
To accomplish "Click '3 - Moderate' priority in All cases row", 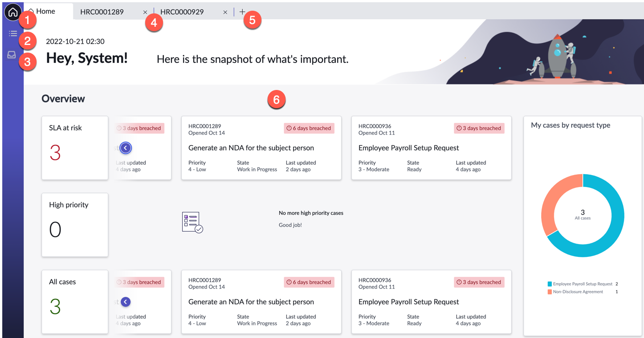I will pos(374,323).
